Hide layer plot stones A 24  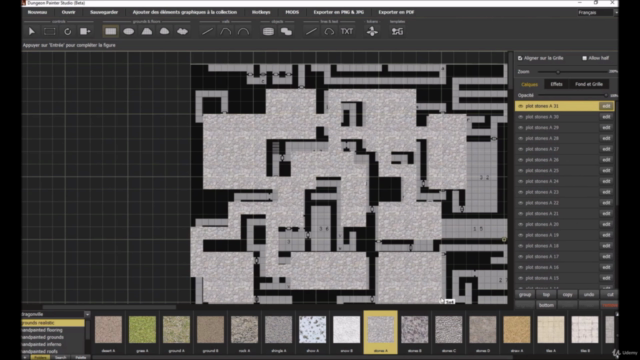(520, 181)
